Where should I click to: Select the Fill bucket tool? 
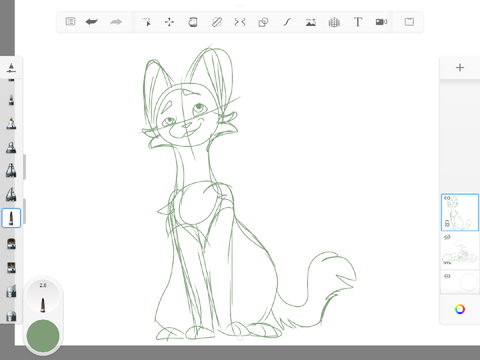click(x=193, y=22)
